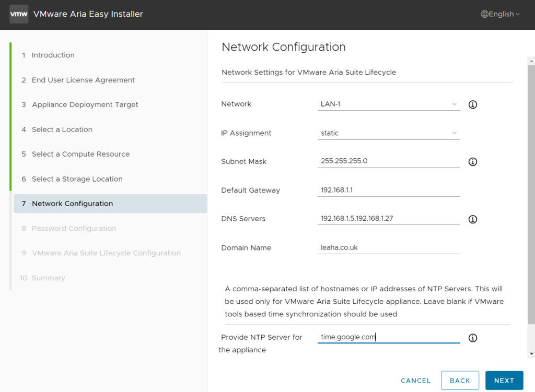Click the Default Gateway input field
Screen dimensions: 535x392
(389, 190)
